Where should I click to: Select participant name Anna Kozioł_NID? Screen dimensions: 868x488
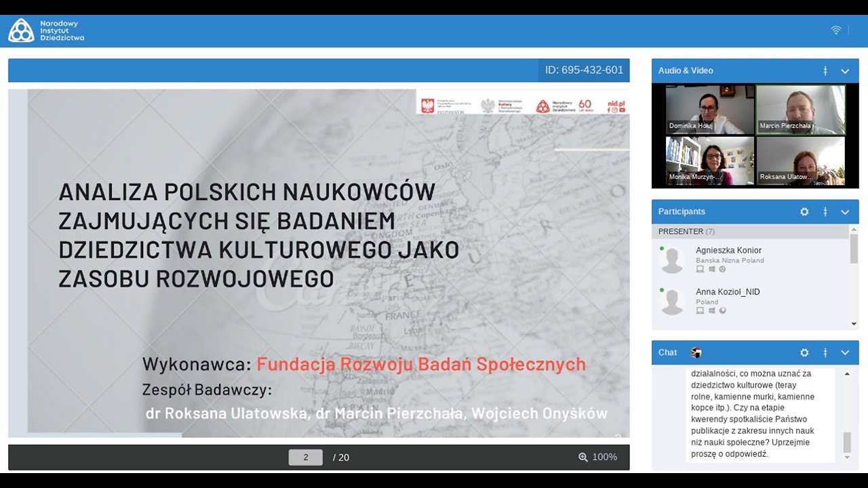pyautogui.click(x=728, y=291)
